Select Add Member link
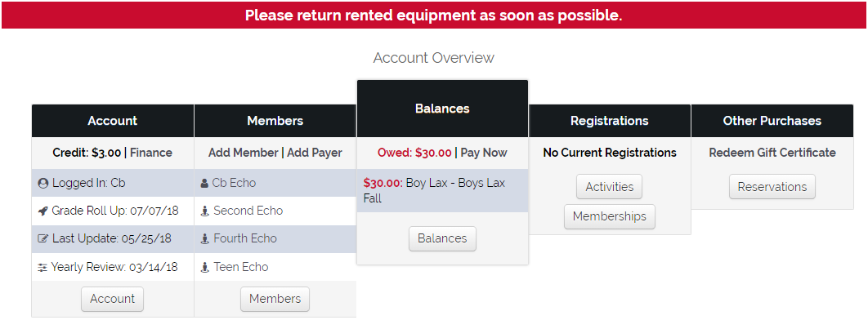 (x=243, y=153)
